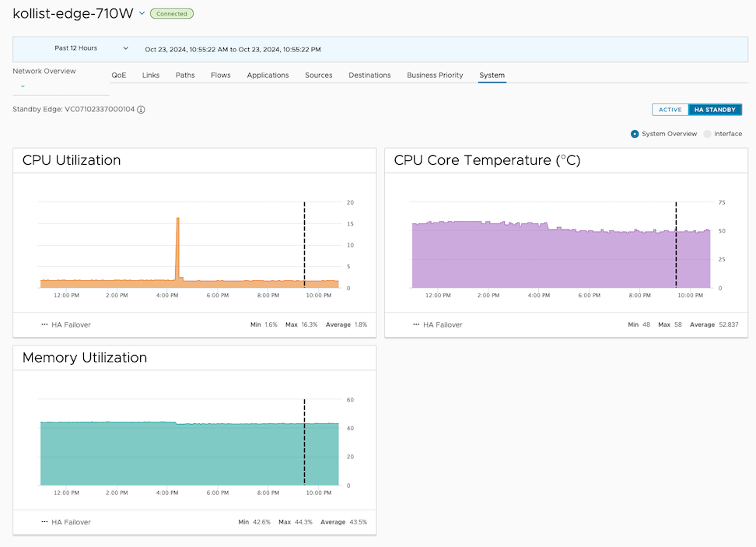This screenshot has height=547, width=756.
Task: Select the Interface radio button
Action: 707,134
